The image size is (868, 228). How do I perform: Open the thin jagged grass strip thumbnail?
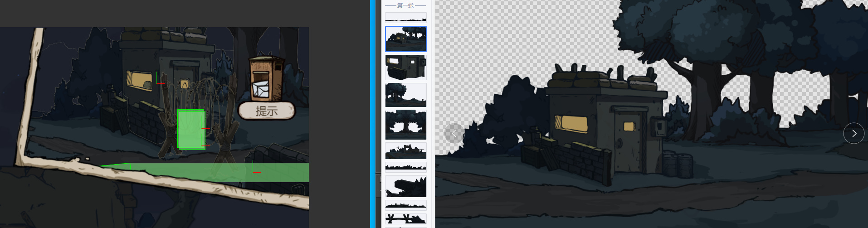[406, 166]
